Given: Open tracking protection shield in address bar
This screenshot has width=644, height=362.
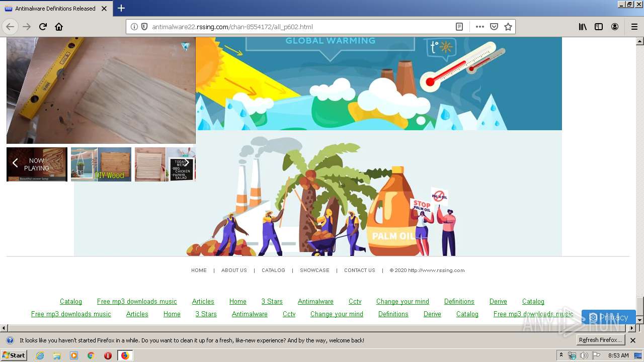Looking at the screenshot, I should (x=144, y=27).
